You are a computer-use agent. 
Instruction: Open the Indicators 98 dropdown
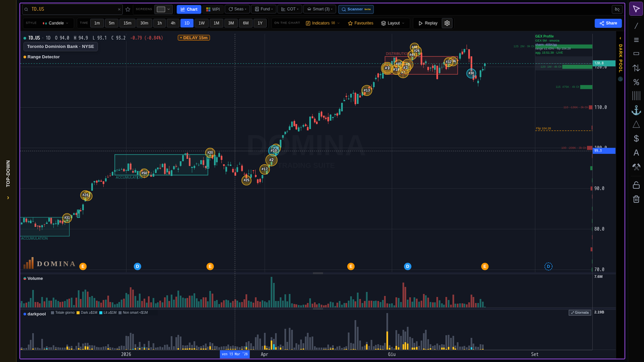click(x=323, y=23)
